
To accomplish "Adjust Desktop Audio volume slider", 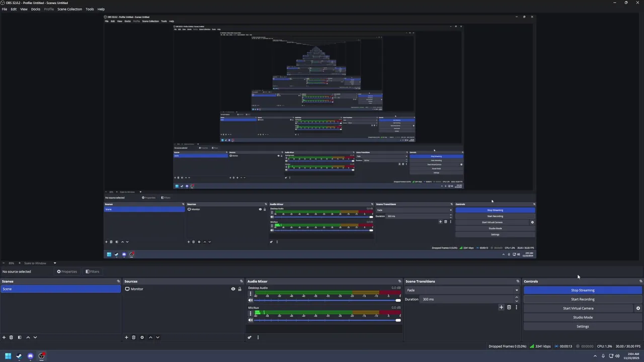I will click(x=328, y=300).
